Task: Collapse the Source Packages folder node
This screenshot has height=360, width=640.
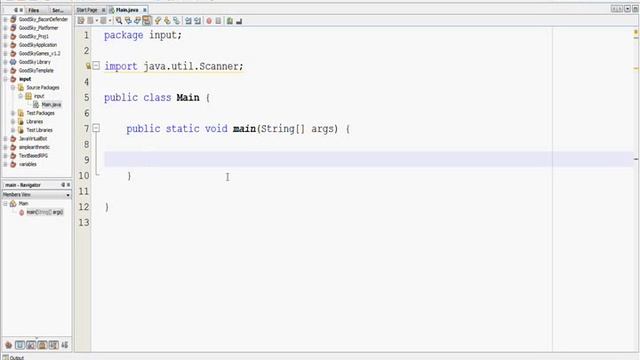Action: 13,87
